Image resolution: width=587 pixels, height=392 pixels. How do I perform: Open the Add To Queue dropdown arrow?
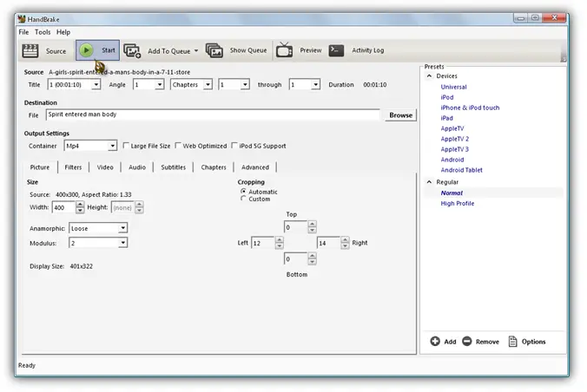click(x=196, y=51)
